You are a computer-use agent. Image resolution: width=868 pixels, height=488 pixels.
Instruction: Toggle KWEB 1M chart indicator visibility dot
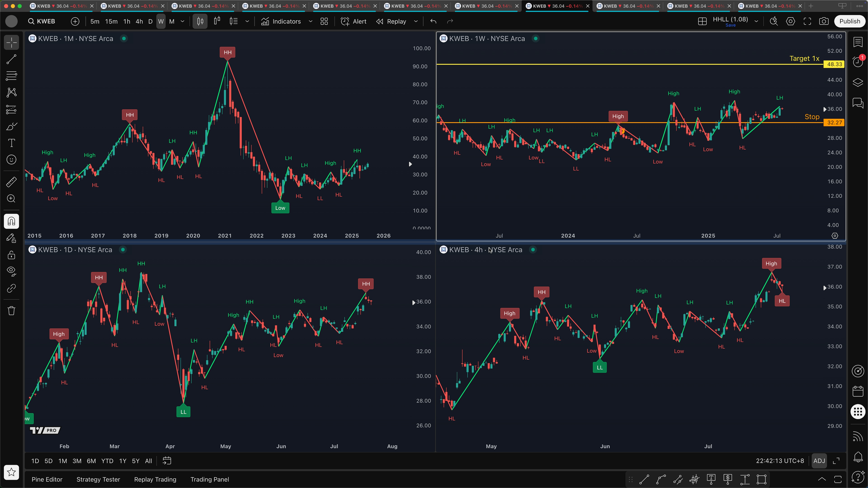click(x=124, y=39)
